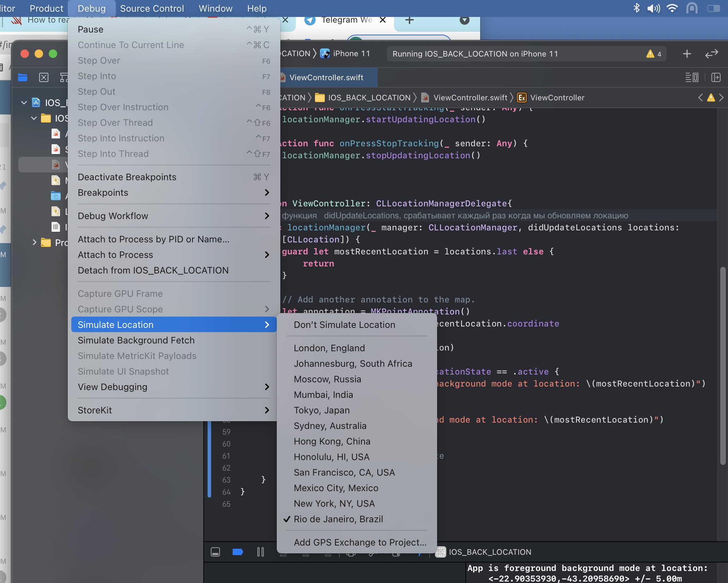Select the SceneDelegate swift file icon

point(56,149)
